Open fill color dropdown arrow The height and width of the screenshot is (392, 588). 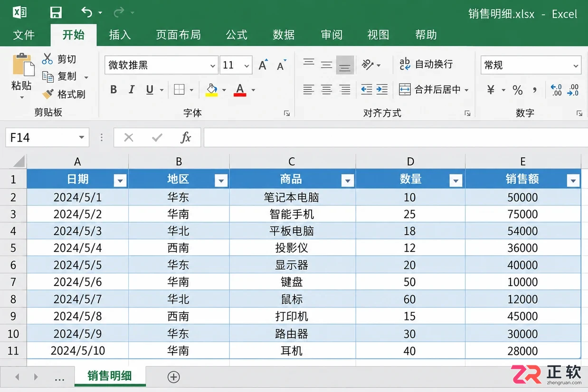[x=224, y=90]
